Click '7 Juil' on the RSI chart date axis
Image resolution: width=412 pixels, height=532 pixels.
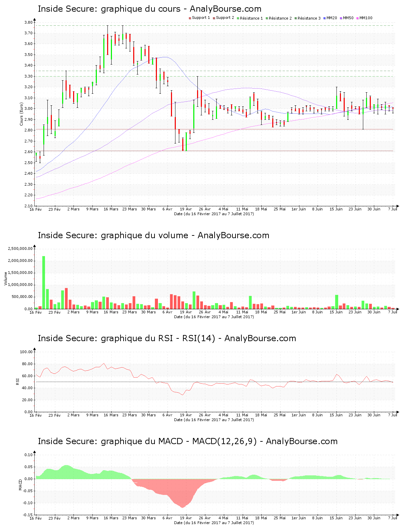(x=393, y=415)
